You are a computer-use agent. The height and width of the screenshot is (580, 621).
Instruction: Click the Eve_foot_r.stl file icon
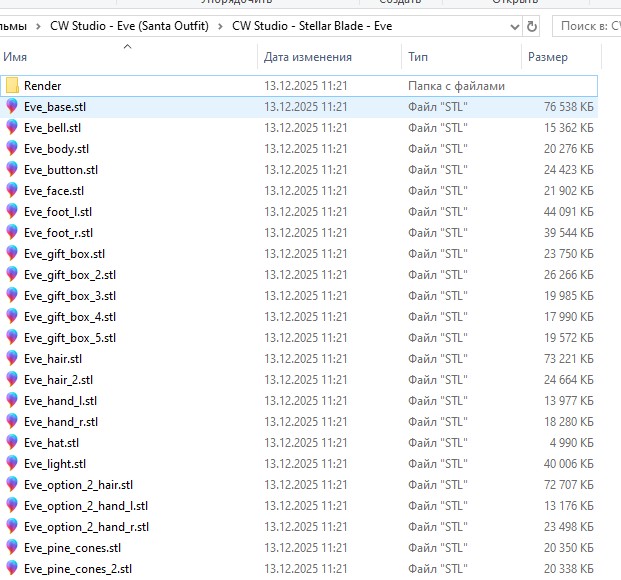click(12, 233)
